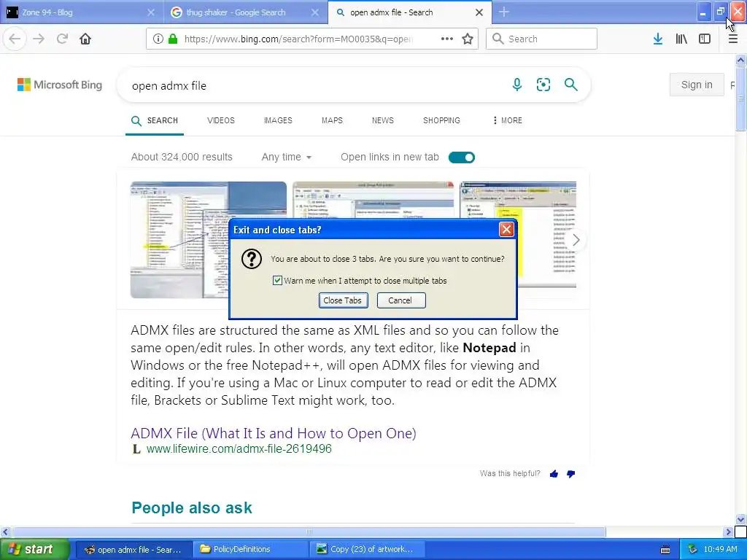
Task: Click the vertical scrollbar down arrow
Action: coord(741,519)
